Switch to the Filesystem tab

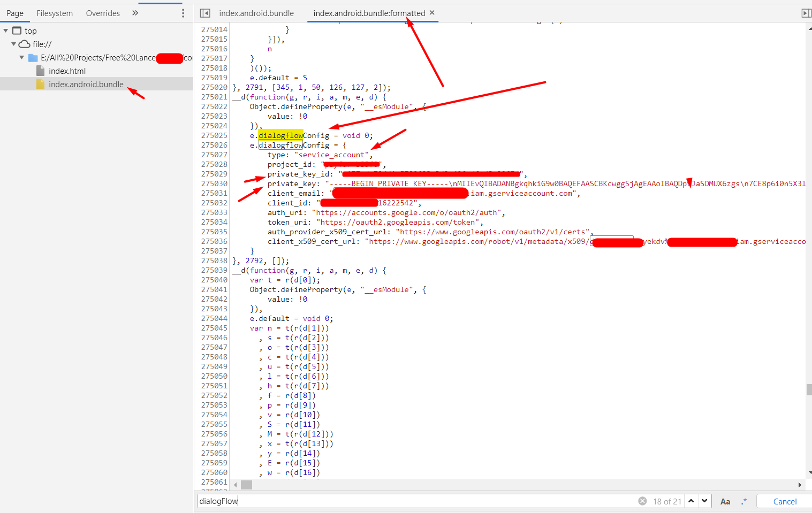click(55, 13)
